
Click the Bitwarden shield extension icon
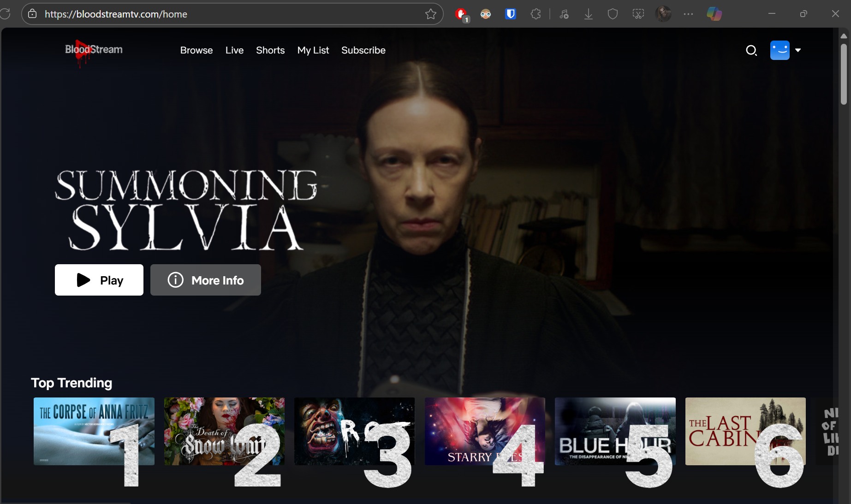tap(510, 14)
